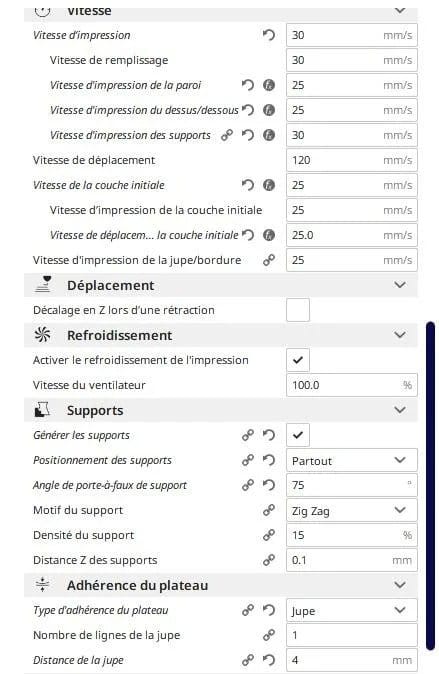Click link icon next to Vitesse d'impression des supports

point(227,135)
